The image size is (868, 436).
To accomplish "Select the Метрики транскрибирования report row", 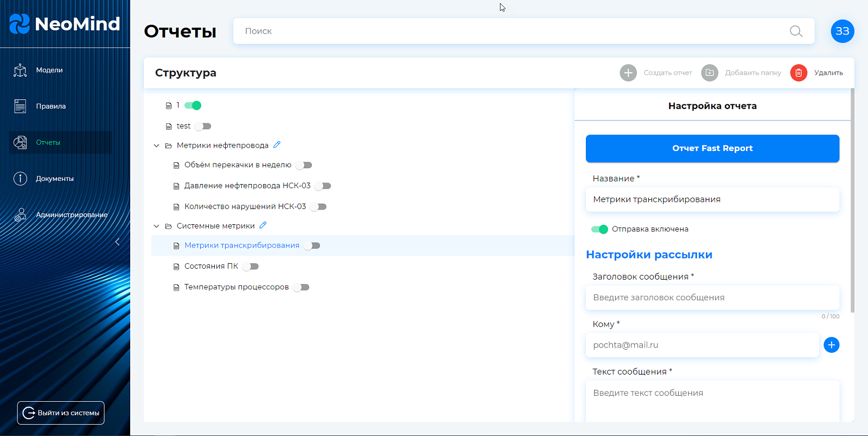I will click(362, 245).
